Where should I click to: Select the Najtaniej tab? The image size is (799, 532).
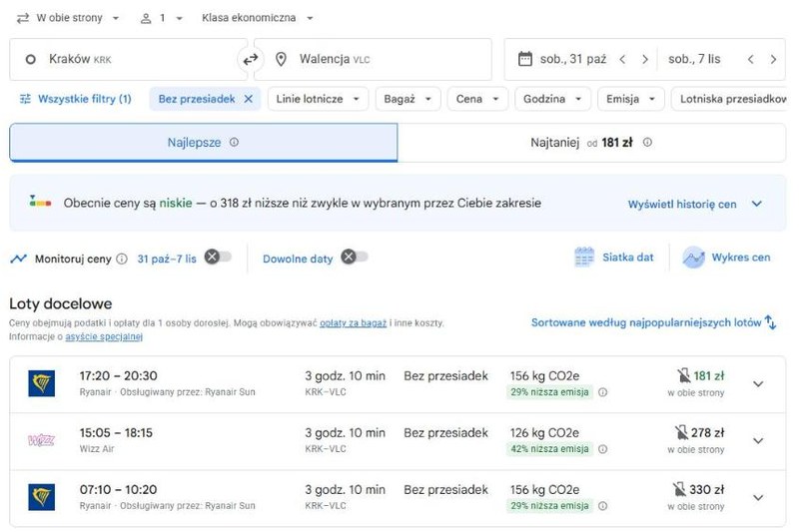click(591, 143)
